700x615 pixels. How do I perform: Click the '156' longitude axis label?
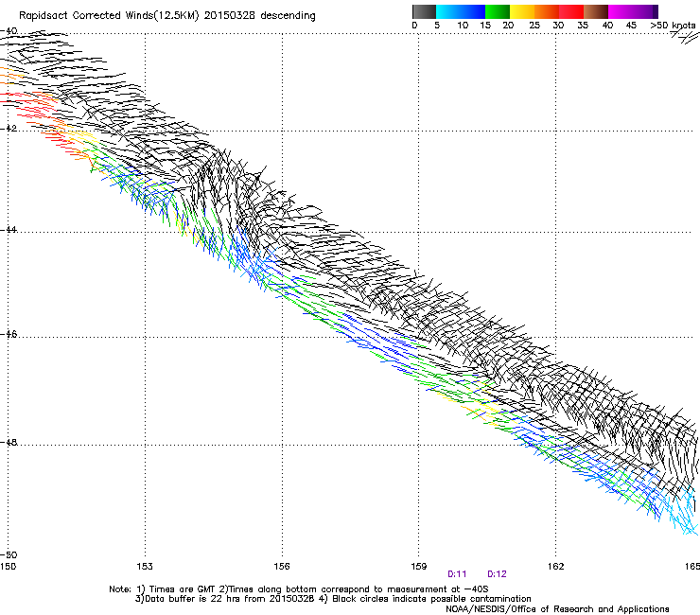282,567
